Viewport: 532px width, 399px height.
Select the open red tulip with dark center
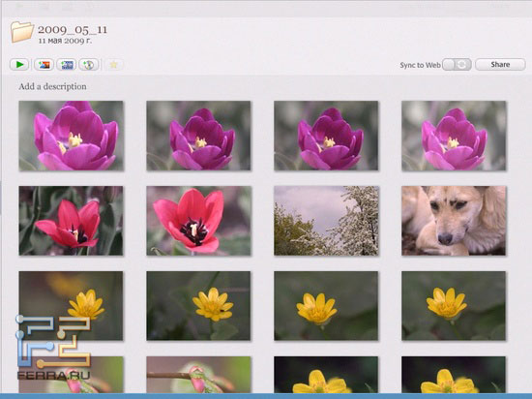pyautogui.click(x=198, y=221)
